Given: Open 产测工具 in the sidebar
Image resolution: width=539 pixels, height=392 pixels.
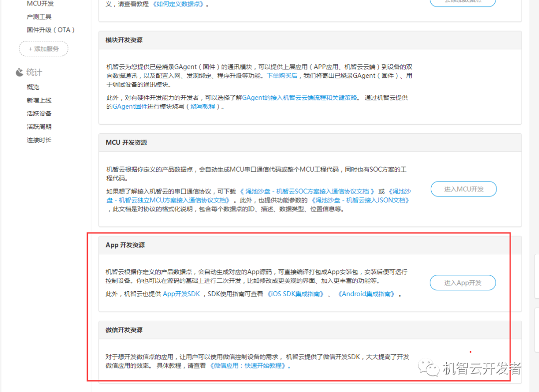Looking at the screenshot, I should click(x=39, y=16).
